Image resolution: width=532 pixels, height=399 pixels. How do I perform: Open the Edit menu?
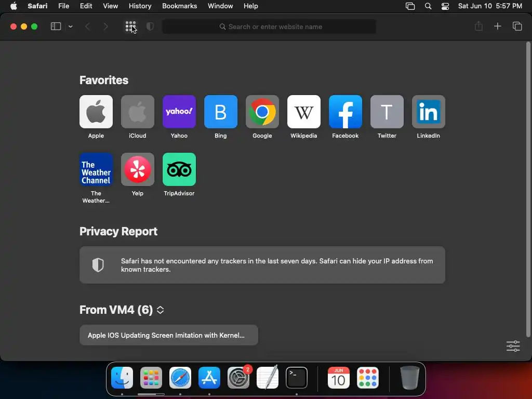(x=86, y=6)
